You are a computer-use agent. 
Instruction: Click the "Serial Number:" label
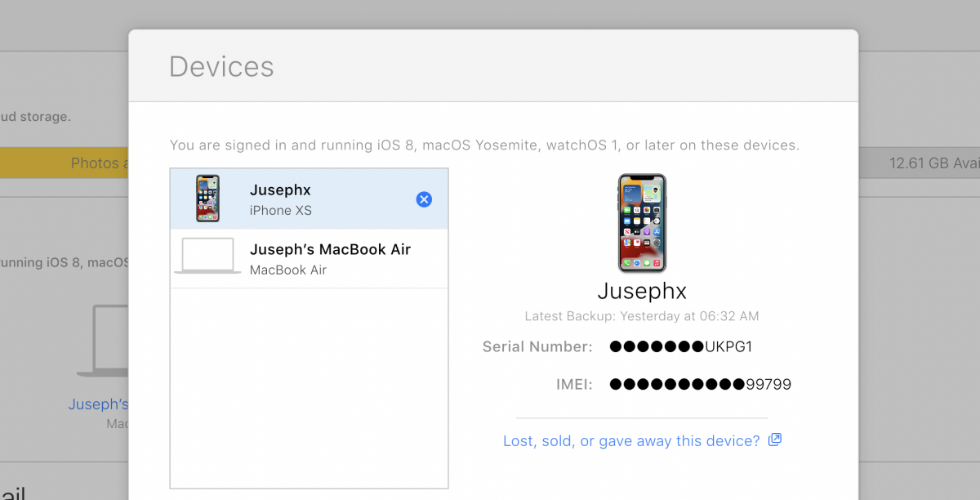(537, 347)
